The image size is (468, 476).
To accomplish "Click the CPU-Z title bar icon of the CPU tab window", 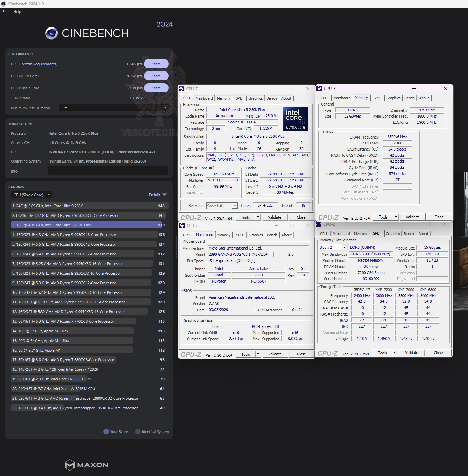I will click(x=182, y=89).
